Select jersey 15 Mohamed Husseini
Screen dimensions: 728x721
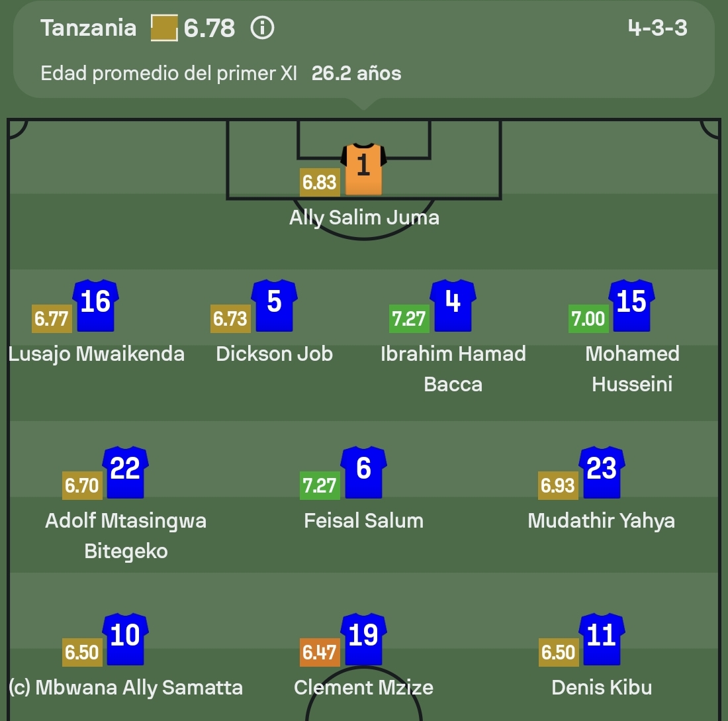631,305
